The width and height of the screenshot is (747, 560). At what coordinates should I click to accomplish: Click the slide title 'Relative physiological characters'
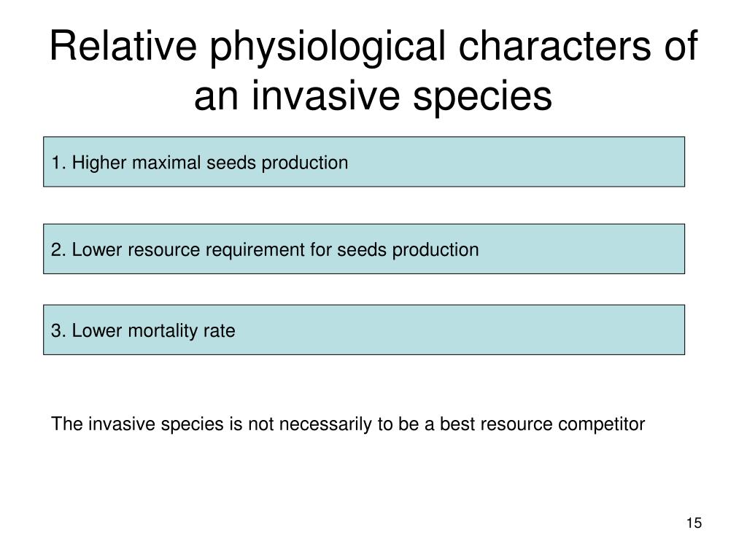350,46
